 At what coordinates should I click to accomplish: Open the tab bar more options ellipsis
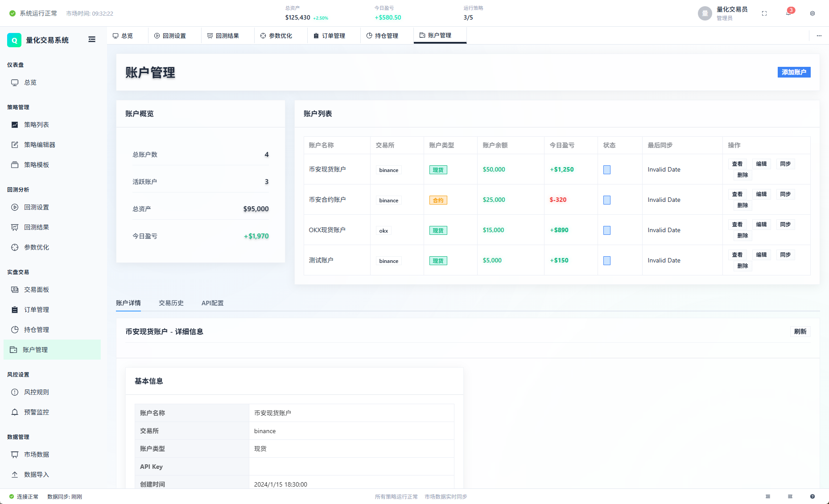click(819, 36)
